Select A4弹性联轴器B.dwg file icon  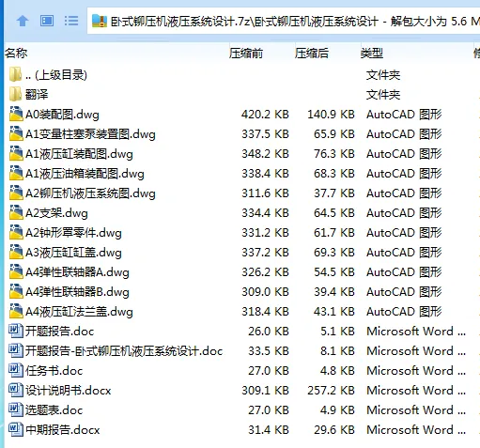tap(16, 291)
